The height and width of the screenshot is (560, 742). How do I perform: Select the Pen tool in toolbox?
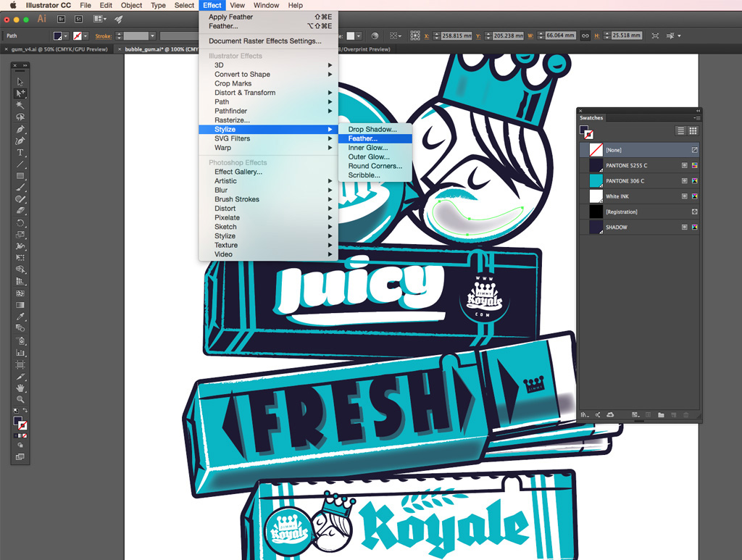point(20,129)
